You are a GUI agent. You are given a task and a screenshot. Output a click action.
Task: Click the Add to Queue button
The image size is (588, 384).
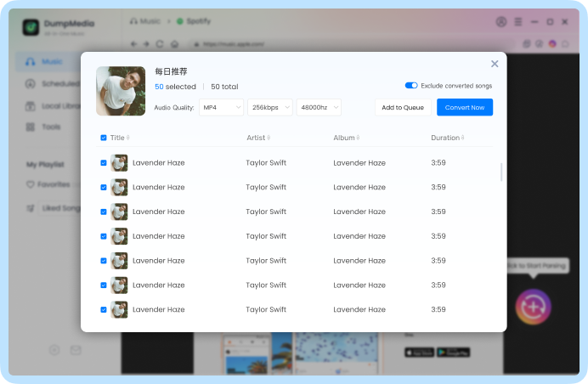403,108
